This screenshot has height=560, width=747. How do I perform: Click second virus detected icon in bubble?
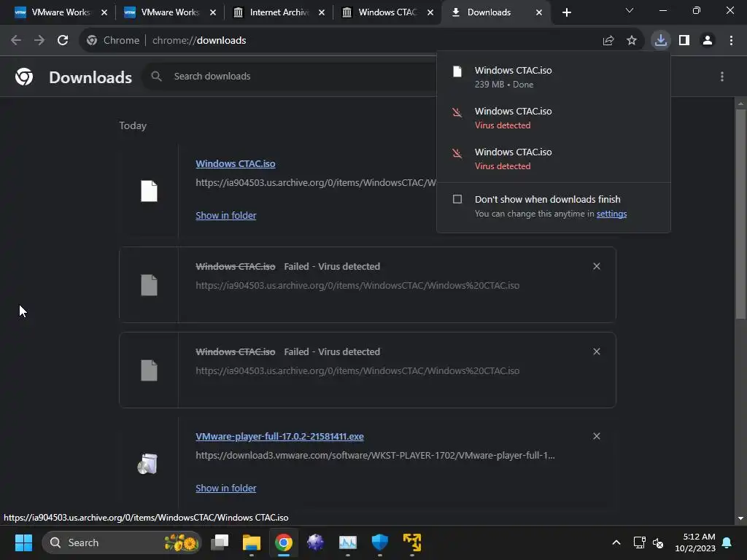[457, 153]
